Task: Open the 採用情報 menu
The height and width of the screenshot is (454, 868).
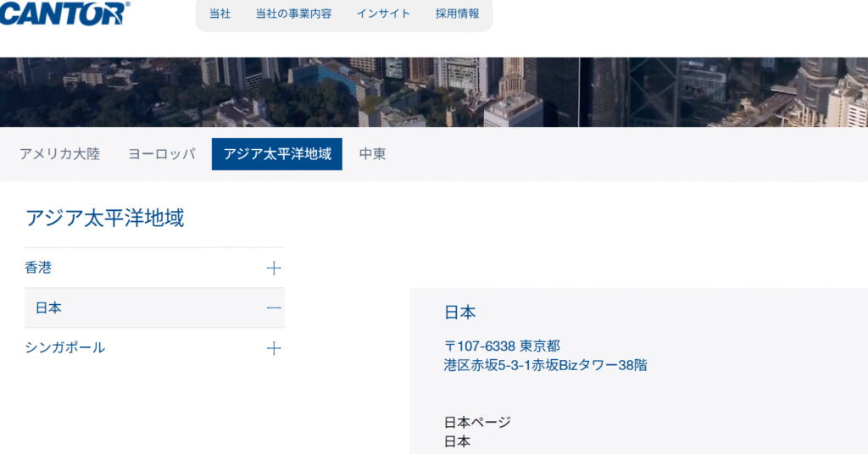Action: (457, 14)
